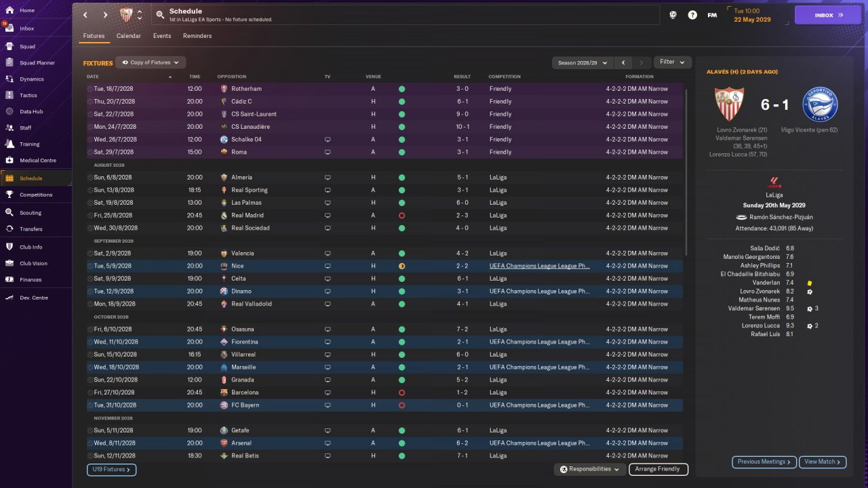
Task: Click the Inbox continue button
Action: pyautogui.click(x=827, y=15)
